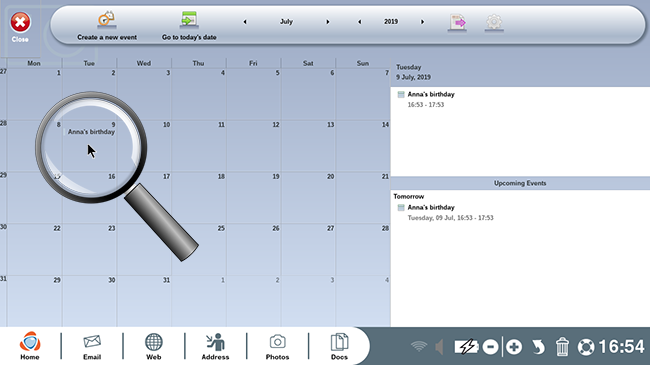This screenshot has width=650, height=365.
Task: Open the Docs app
Action: pyautogui.click(x=339, y=346)
